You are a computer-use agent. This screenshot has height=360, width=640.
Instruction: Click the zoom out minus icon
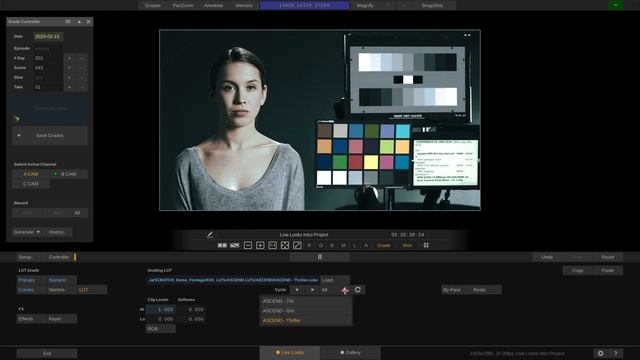[x=248, y=245]
